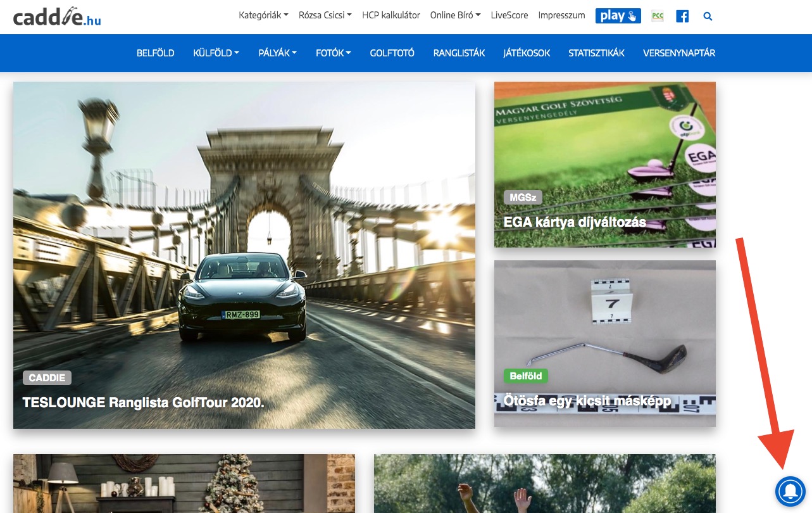Click the search magnifier icon
This screenshot has width=812, height=513.
(x=708, y=16)
